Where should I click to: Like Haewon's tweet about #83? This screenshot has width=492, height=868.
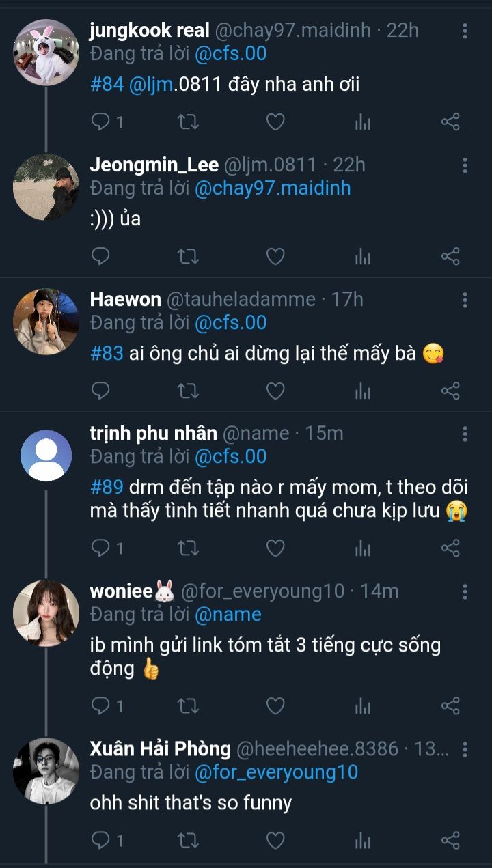point(275,391)
